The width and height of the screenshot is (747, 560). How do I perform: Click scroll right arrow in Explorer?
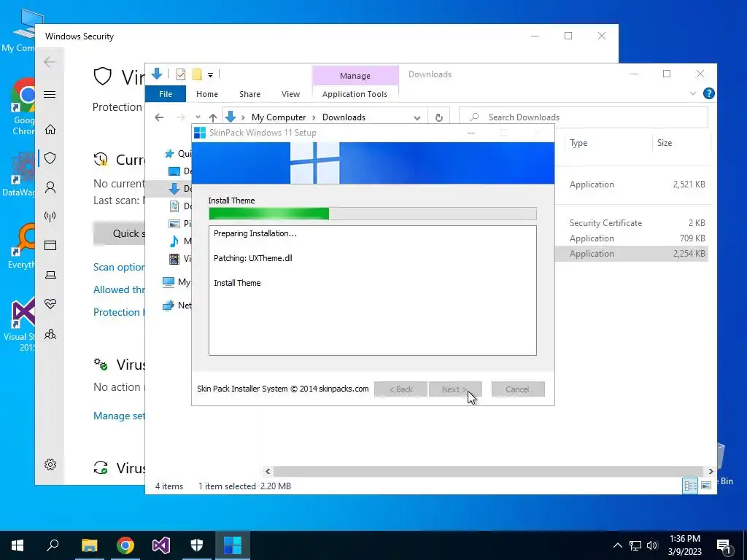pos(711,471)
